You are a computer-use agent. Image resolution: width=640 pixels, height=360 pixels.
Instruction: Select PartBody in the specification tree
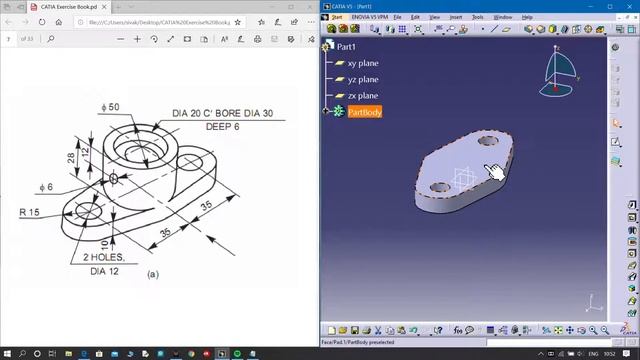coord(365,112)
